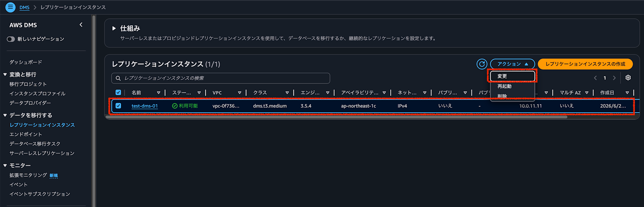Image resolution: width=644 pixels, height=207 pixels.
Task: Sort by 作成日 column arrow
Action: click(x=627, y=93)
